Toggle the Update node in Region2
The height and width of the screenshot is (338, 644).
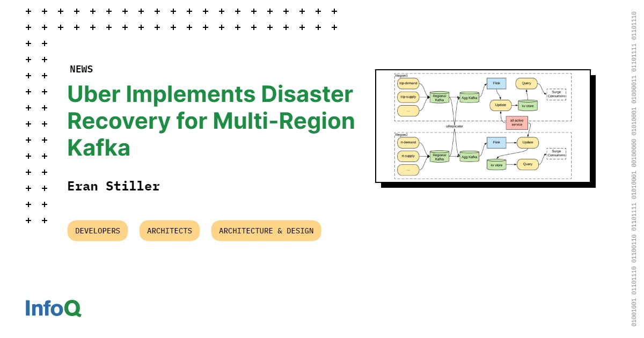528,142
